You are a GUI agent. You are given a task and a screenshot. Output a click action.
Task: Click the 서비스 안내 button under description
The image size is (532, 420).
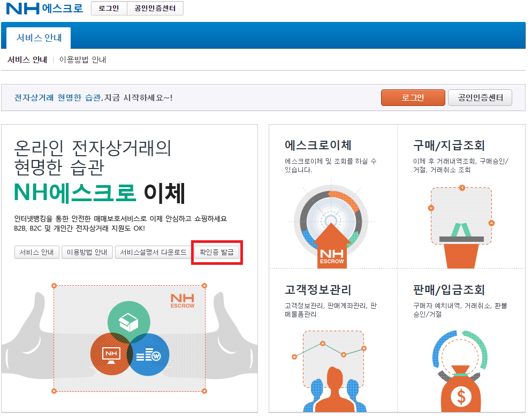tap(36, 253)
